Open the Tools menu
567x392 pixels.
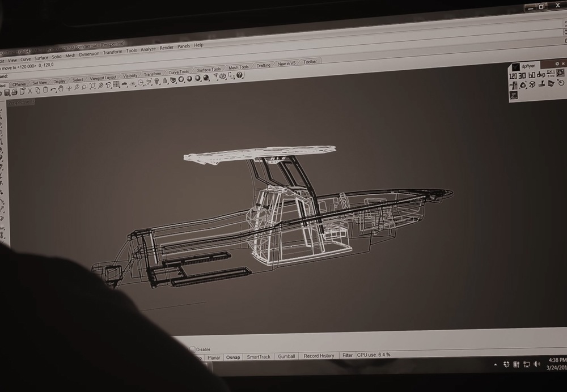point(132,50)
